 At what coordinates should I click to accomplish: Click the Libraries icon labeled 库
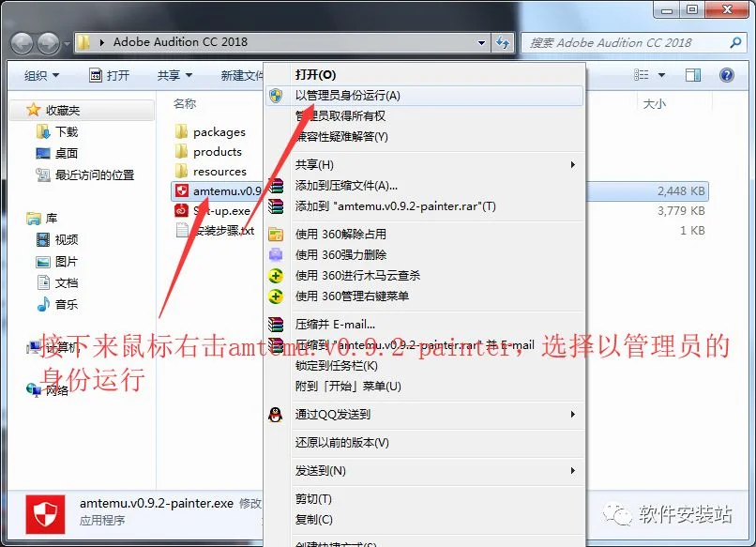coord(34,219)
